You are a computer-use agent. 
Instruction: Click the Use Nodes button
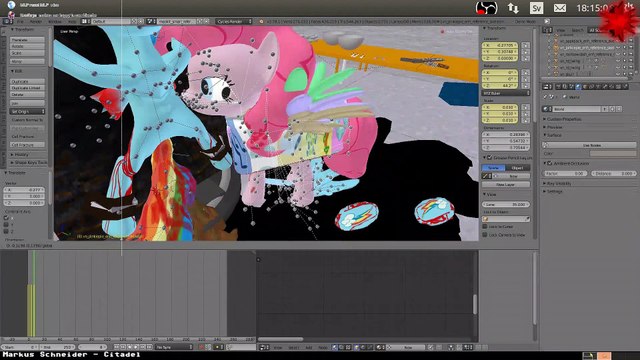click(589, 145)
